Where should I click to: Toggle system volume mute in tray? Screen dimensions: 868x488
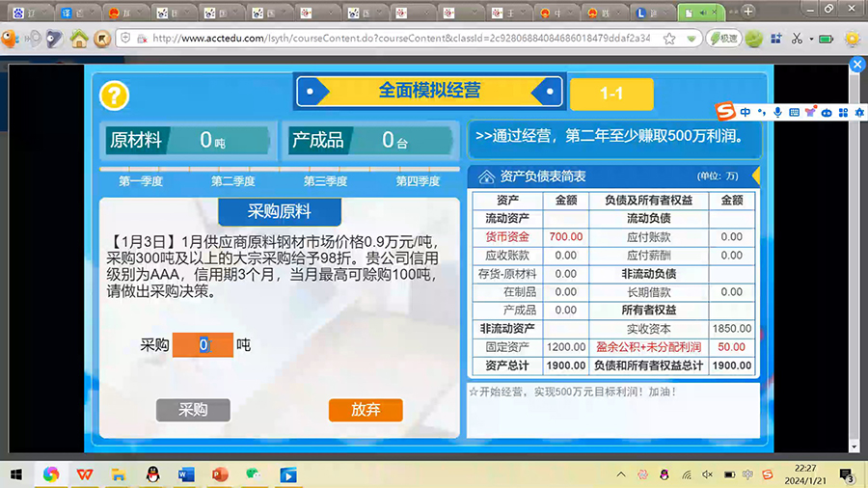pos(707,474)
